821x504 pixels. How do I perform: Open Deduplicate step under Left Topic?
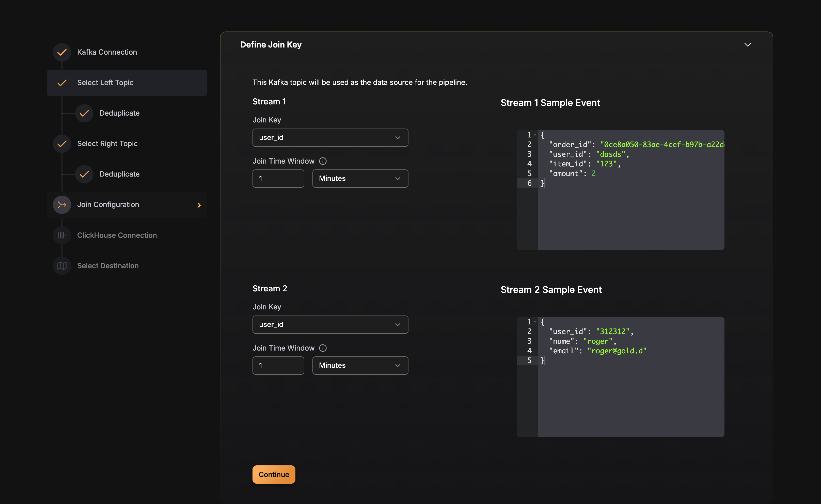coord(119,113)
